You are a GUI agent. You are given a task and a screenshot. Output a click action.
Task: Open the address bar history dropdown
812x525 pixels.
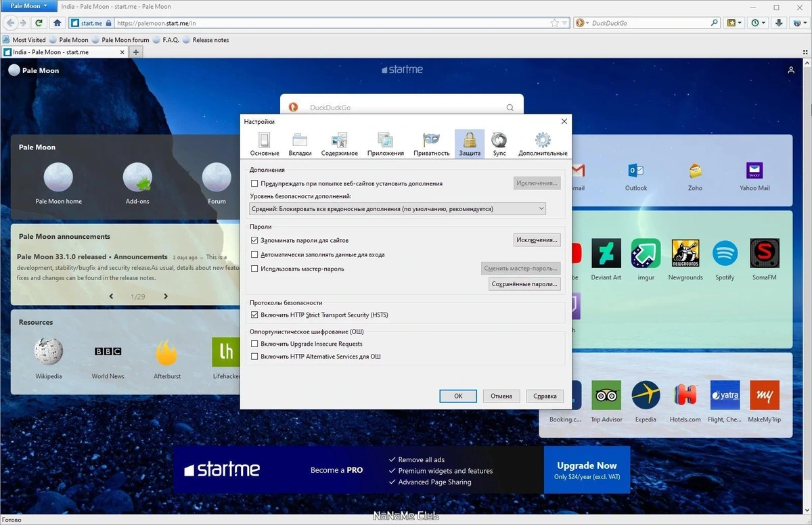point(564,22)
